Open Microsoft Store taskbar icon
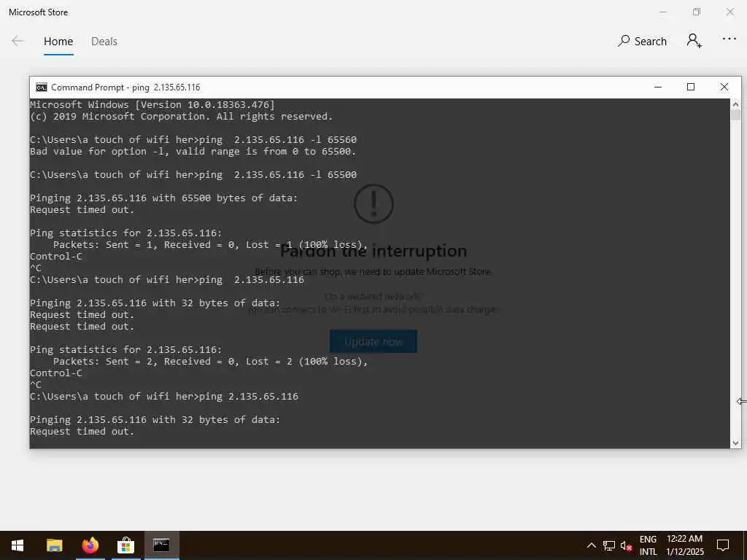This screenshot has height=560, width=747. coord(125,545)
